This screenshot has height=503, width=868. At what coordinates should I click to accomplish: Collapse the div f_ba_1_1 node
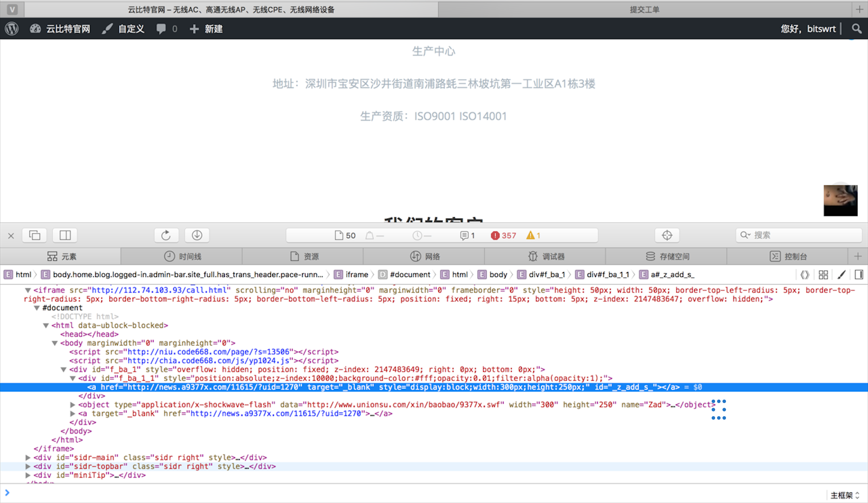point(73,378)
